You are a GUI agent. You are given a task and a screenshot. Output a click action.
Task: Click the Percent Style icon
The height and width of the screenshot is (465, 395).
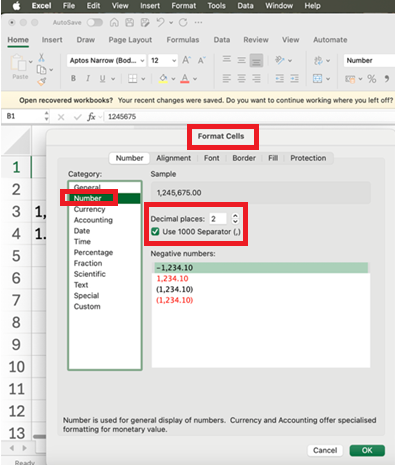click(x=372, y=79)
